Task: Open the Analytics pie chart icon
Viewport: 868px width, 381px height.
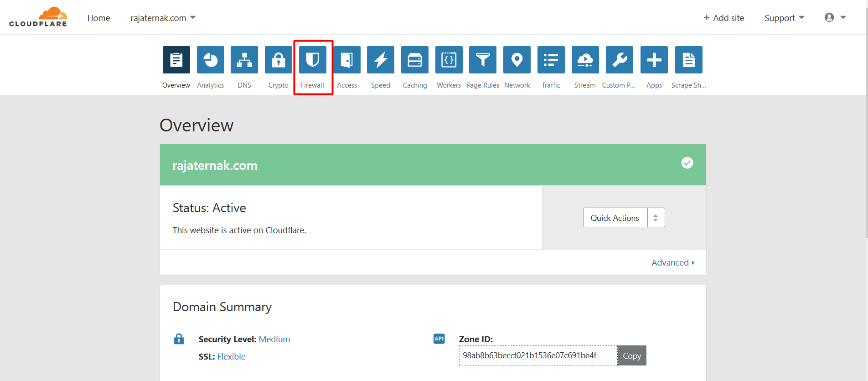Action: click(211, 60)
